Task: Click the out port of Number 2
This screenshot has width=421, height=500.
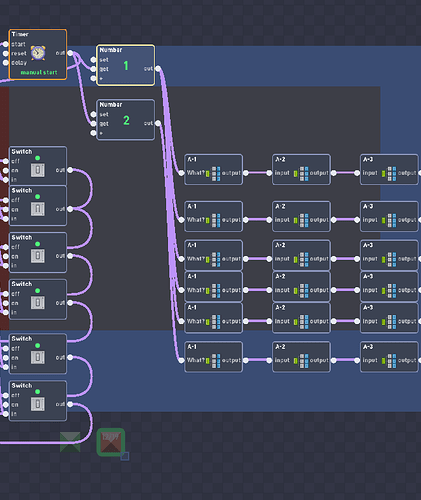Action: point(158,123)
